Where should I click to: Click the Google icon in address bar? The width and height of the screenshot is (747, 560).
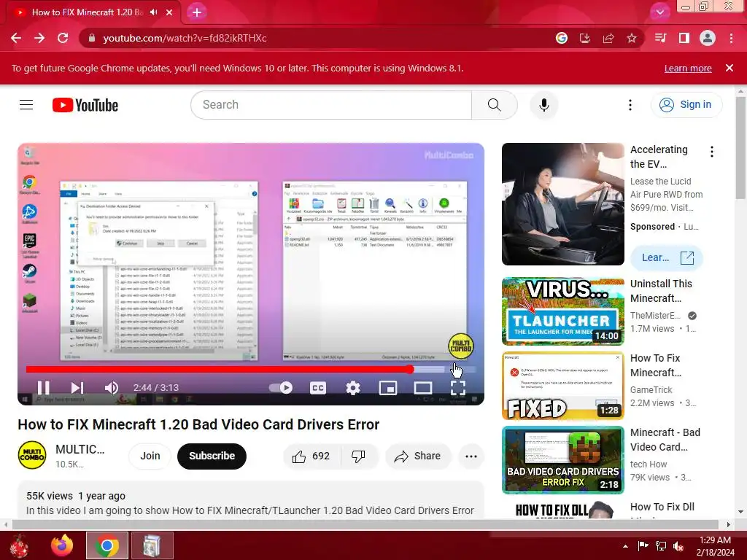pyautogui.click(x=562, y=38)
